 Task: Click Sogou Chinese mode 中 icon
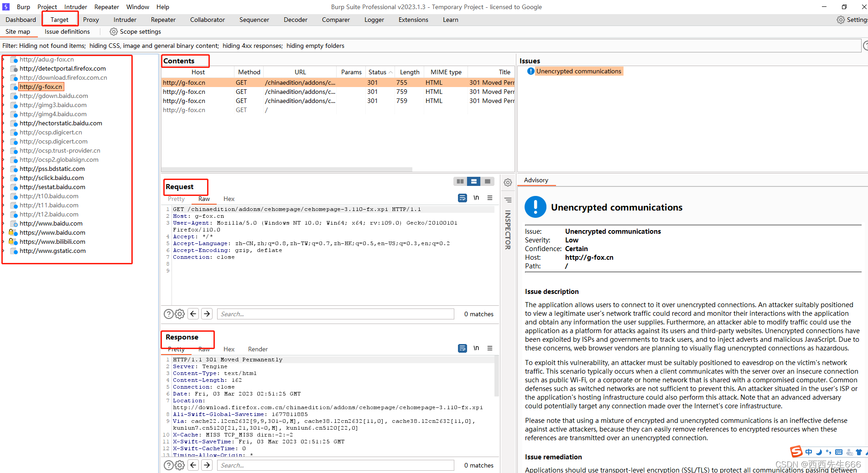809,452
